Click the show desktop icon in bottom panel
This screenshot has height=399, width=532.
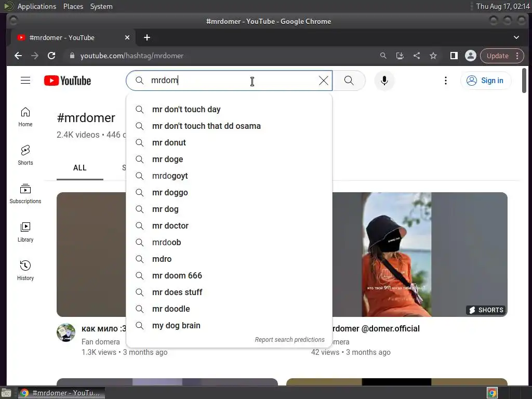(6, 393)
